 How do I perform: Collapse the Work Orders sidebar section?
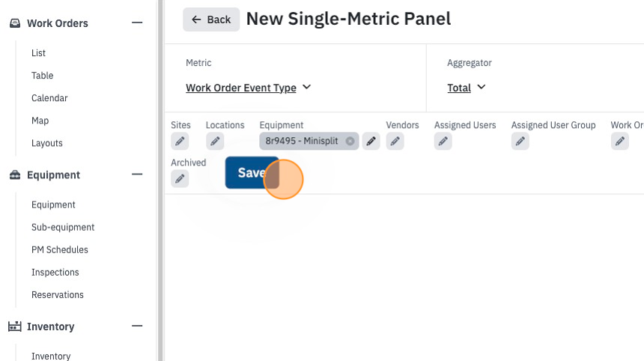(137, 23)
